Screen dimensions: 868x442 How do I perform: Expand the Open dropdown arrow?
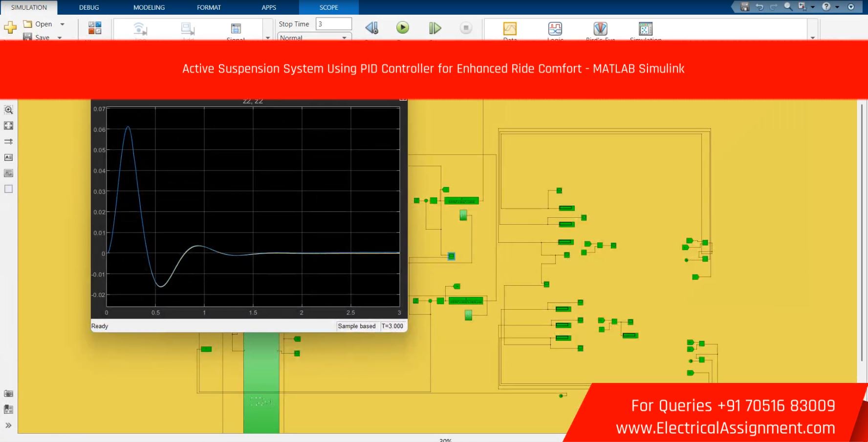tap(62, 24)
